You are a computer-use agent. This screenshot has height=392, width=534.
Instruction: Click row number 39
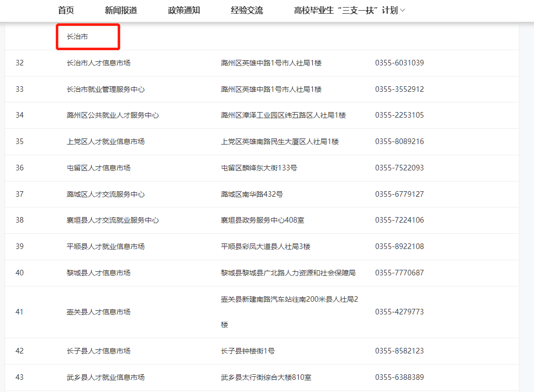tap(20, 246)
